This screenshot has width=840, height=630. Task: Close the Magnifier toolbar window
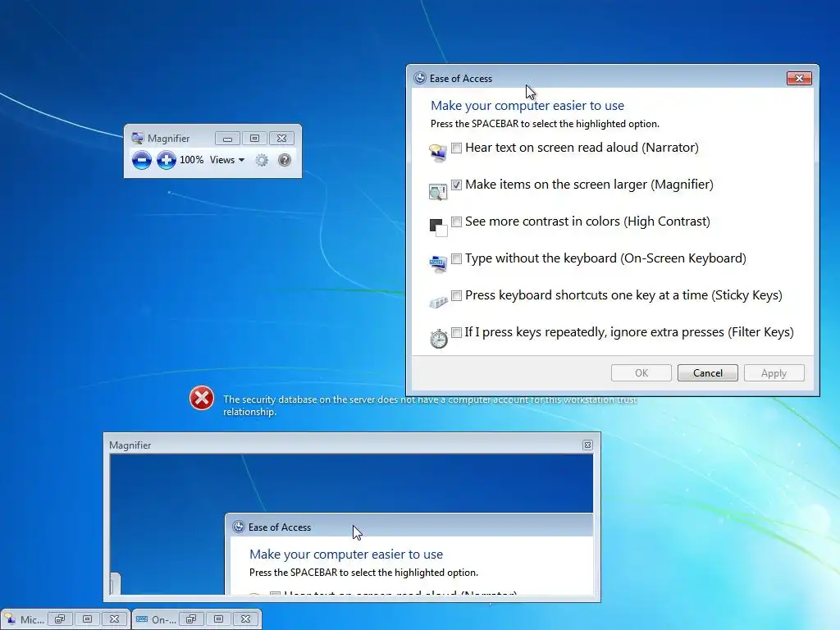click(282, 139)
